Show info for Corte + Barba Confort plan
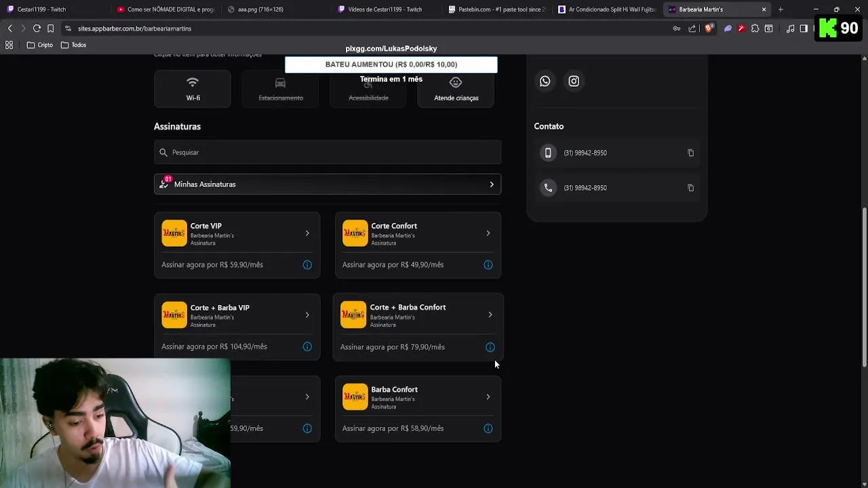Image resolution: width=868 pixels, height=488 pixels. [490, 347]
